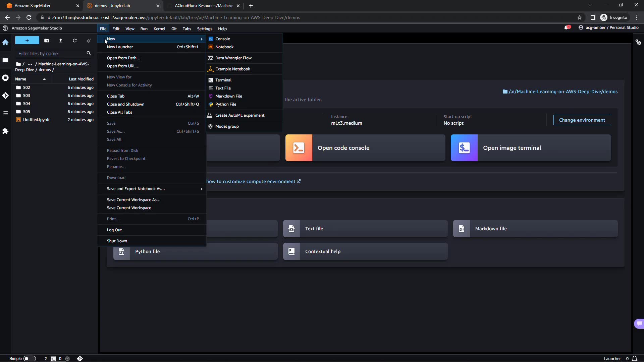Viewport: 644px width, 362px height.
Task: Click Data Wrangler Flow menu entry
Action: (233, 58)
